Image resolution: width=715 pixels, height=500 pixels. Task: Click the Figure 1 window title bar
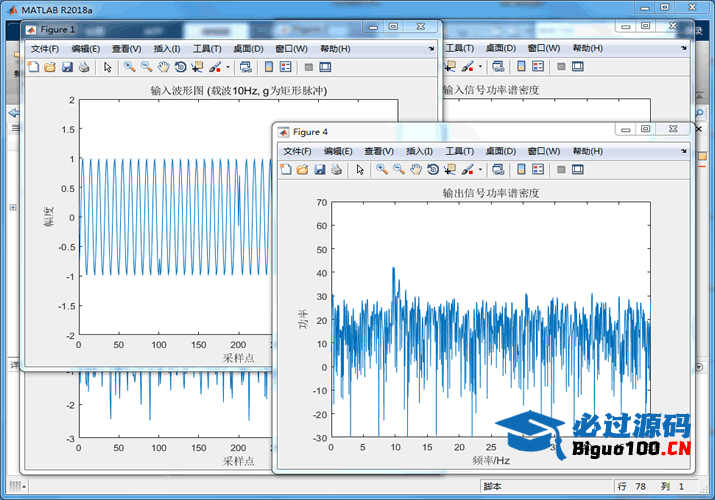pos(200,29)
